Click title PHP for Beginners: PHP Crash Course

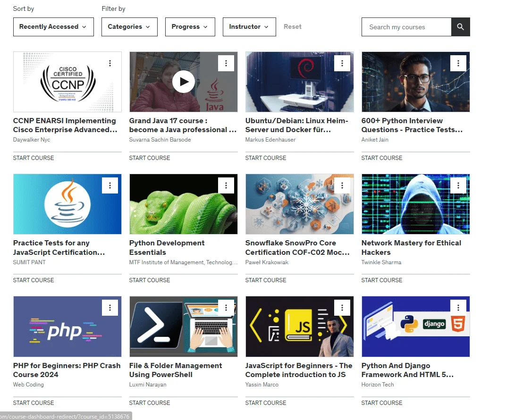[x=67, y=370]
